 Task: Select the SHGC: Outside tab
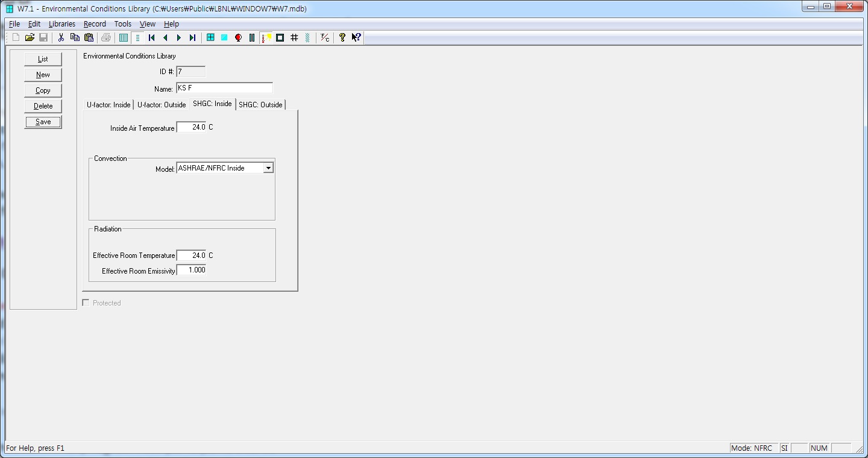(260, 105)
